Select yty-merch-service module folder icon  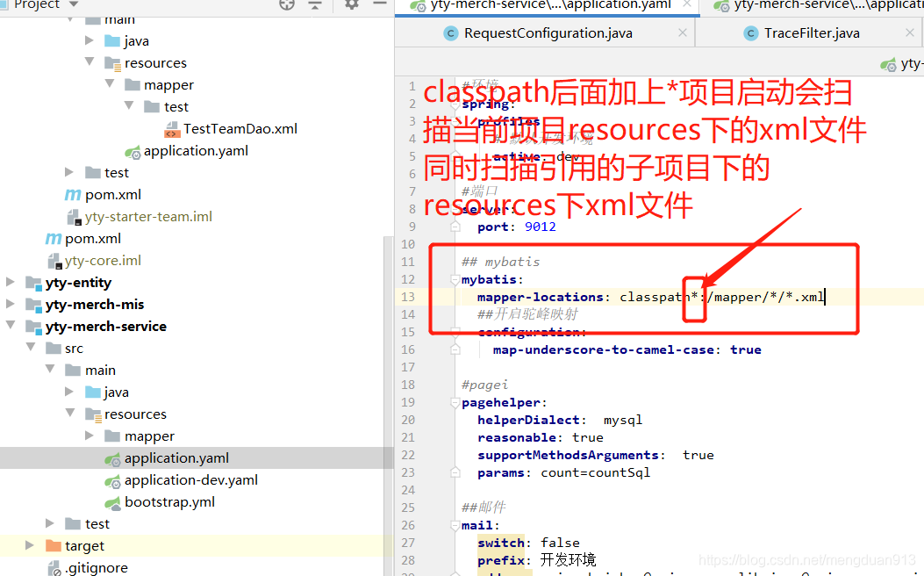point(33,327)
